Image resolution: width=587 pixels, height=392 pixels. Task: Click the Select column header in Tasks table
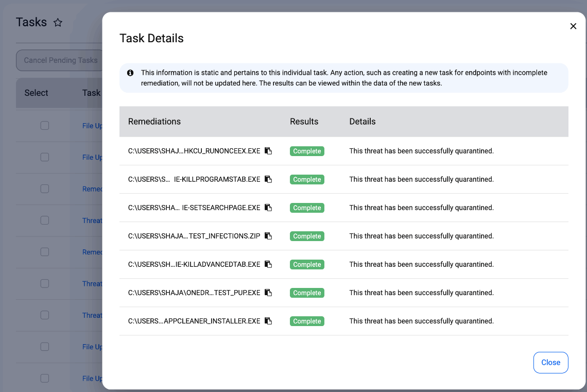pos(36,93)
